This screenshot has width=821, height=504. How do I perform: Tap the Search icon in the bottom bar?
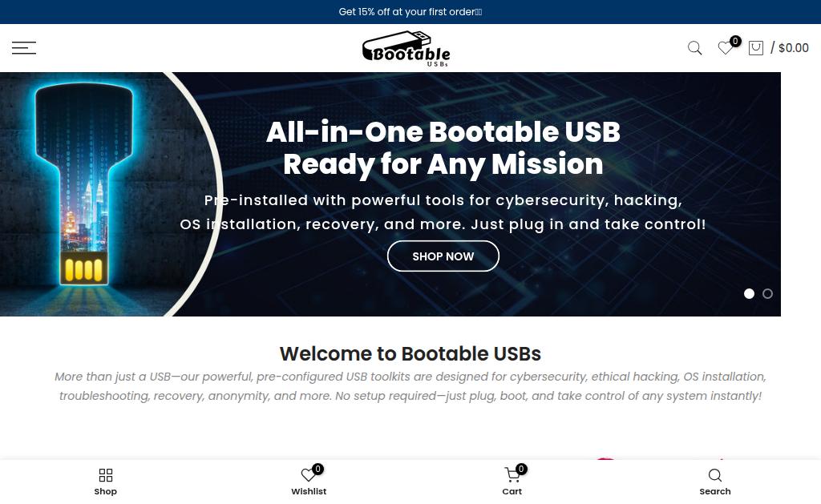pyautogui.click(x=714, y=475)
